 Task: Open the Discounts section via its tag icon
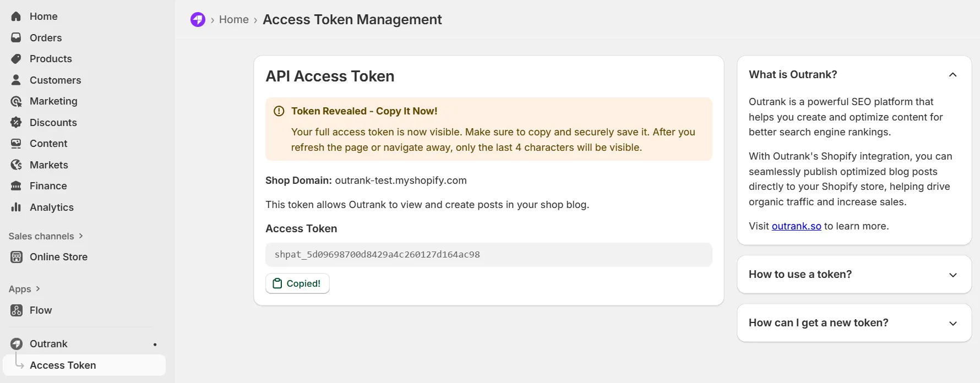(16, 122)
